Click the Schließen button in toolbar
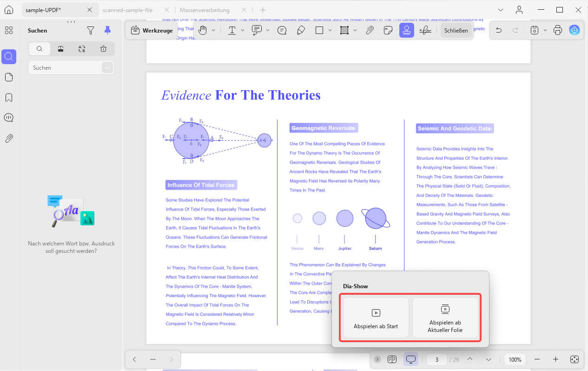The height and width of the screenshot is (371, 588). pyautogui.click(x=456, y=30)
